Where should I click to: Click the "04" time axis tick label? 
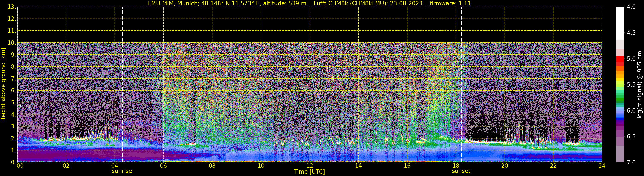point(115,166)
